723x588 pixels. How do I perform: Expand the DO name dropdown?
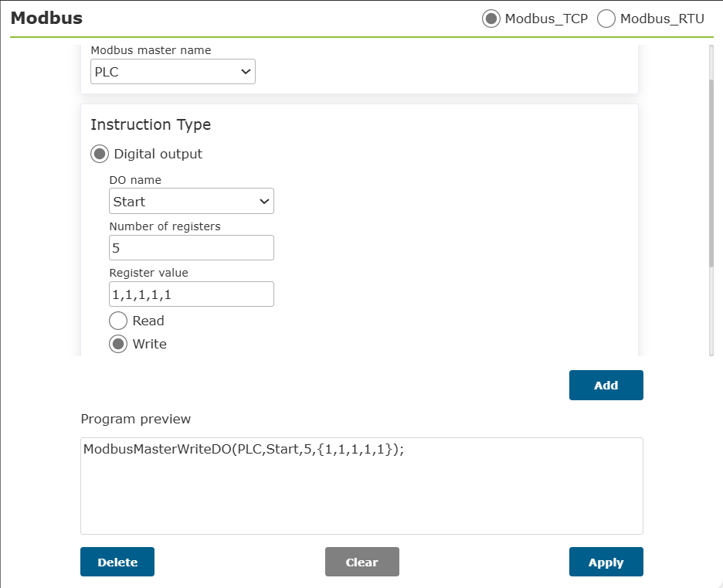pos(192,201)
